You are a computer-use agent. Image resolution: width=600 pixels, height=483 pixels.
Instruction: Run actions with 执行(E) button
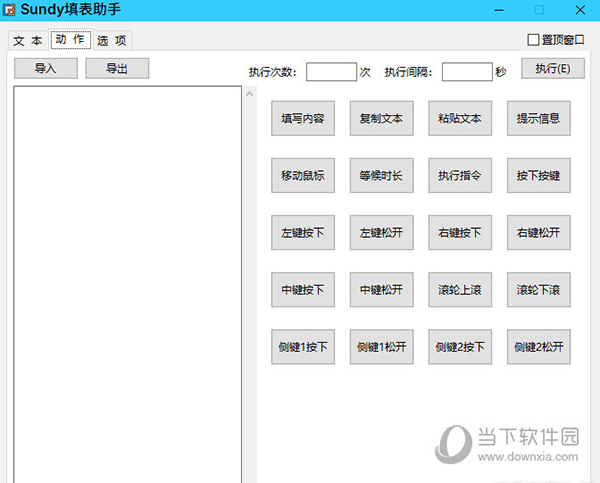pyautogui.click(x=553, y=69)
